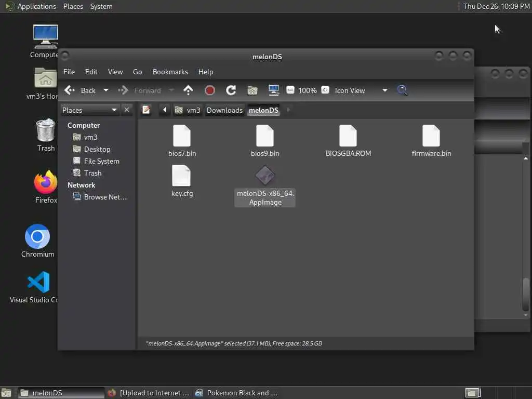Open the Applications menu in top panel

tap(31, 6)
